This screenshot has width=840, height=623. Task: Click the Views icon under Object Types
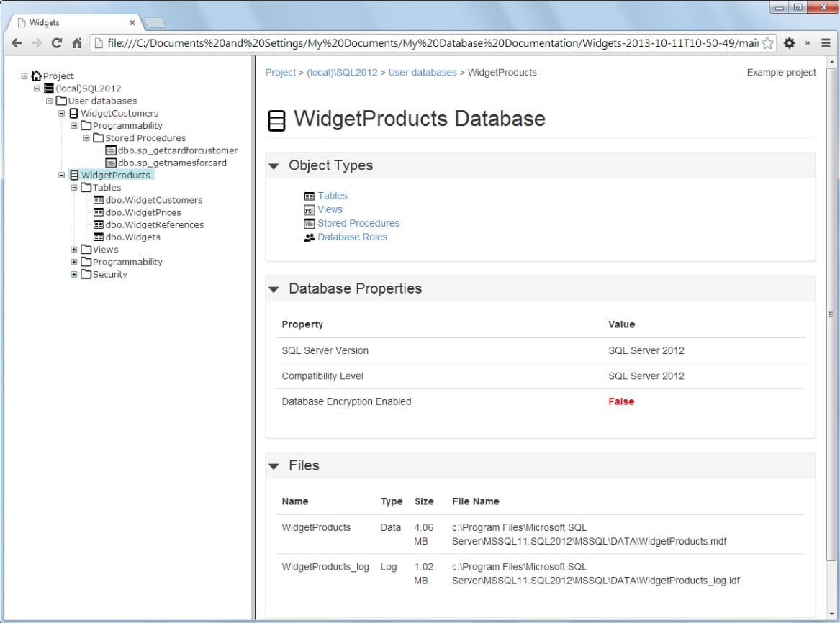click(x=309, y=210)
